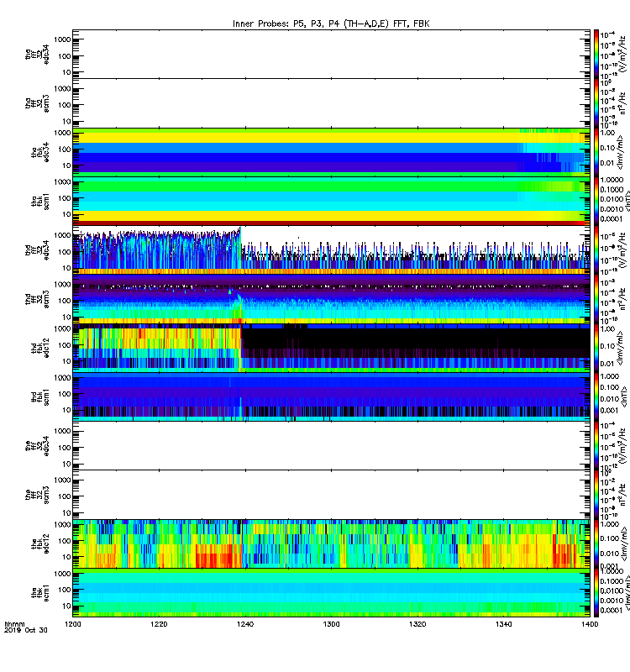This screenshot has width=630, height=672.
Task: Click the 'thd fbk edc12' y-axis label
Action: tap(40, 348)
